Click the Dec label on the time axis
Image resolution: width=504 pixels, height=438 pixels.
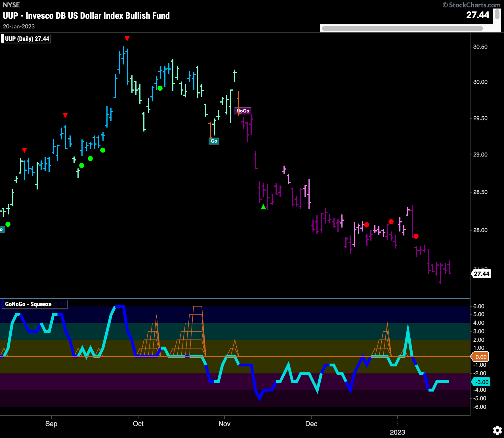coord(311,424)
